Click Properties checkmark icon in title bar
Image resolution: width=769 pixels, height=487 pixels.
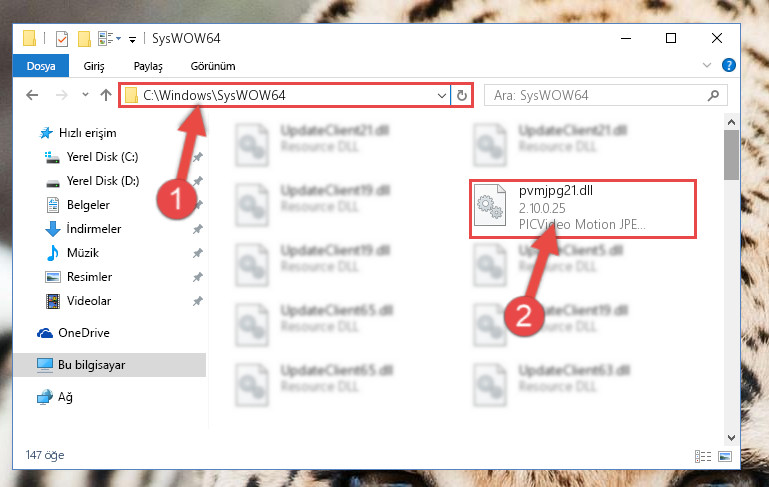[62, 39]
